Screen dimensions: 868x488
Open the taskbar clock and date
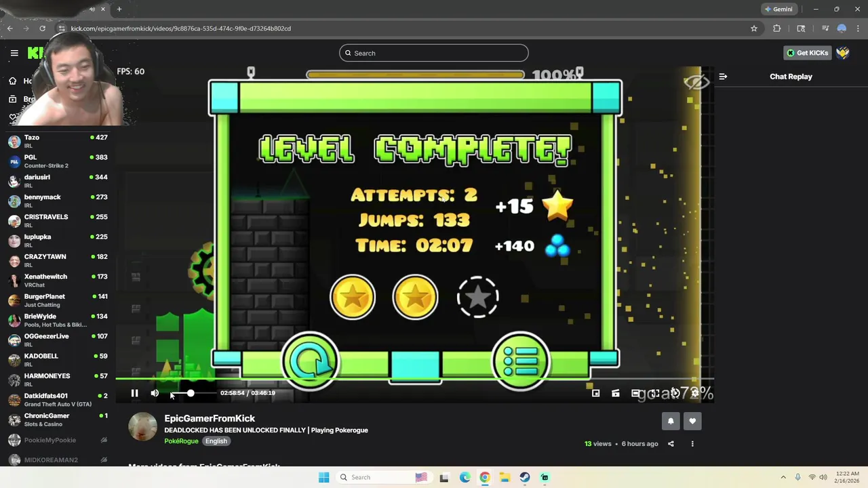(x=848, y=477)
